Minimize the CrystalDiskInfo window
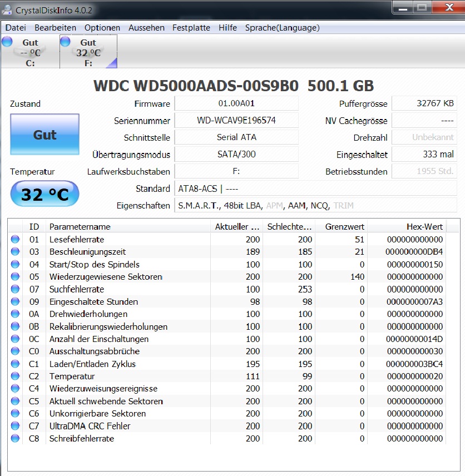This screenshot has height=476, width=465. pos(403,8)
